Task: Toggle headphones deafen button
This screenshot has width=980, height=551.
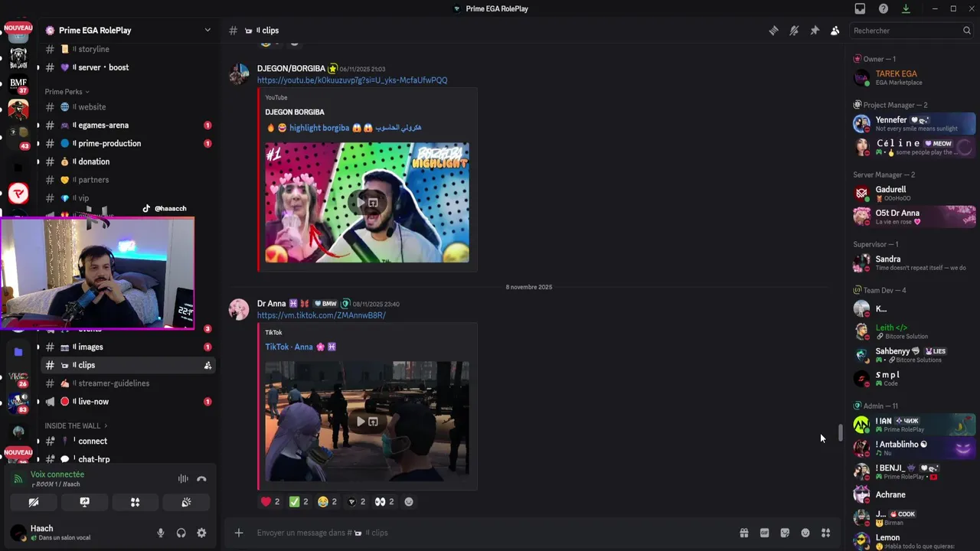Action: (x=181, y=533)
